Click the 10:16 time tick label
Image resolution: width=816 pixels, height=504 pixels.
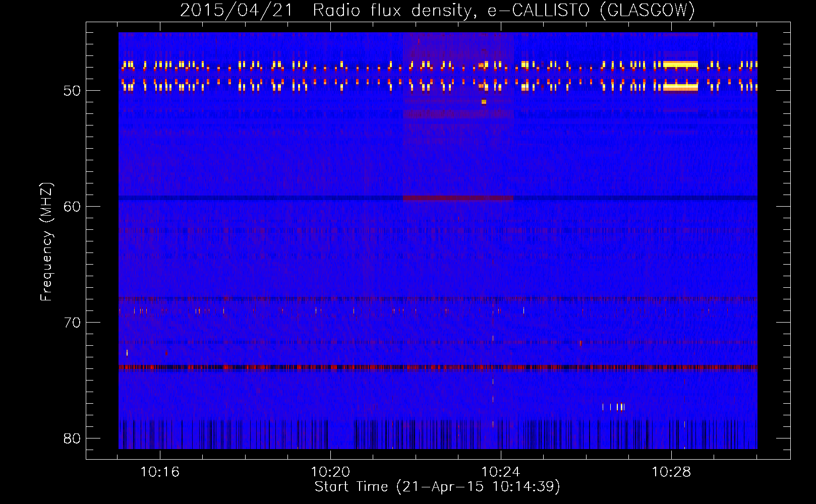click(x=160, y=472)
